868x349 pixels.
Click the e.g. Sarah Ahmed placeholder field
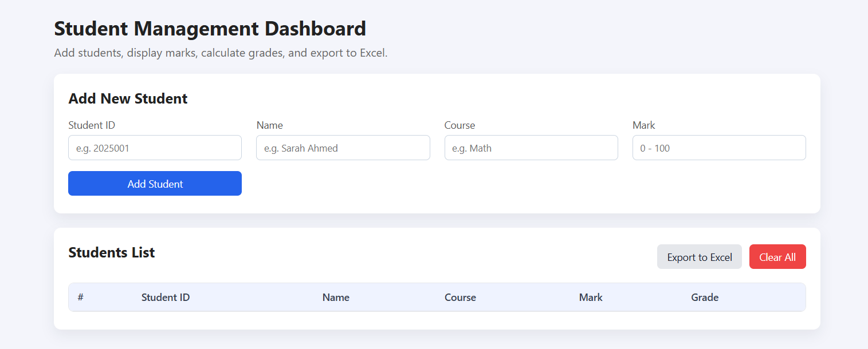tap(343, 148)
